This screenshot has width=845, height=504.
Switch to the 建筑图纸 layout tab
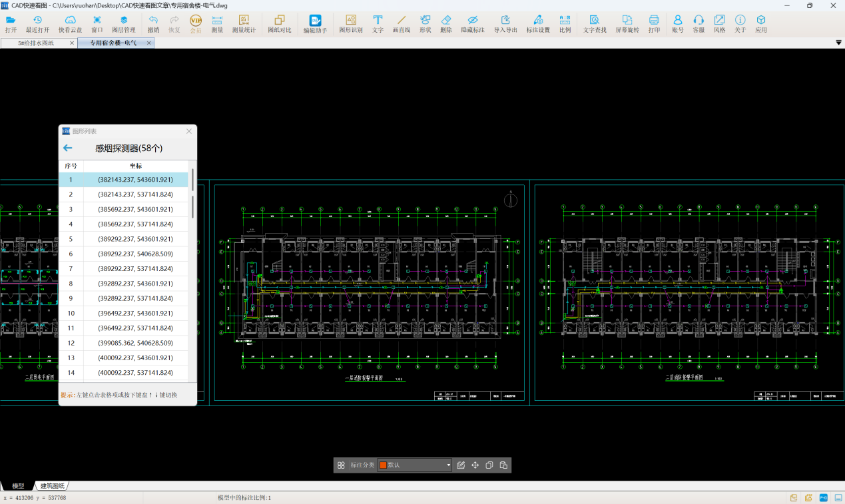tap(53, 486)
